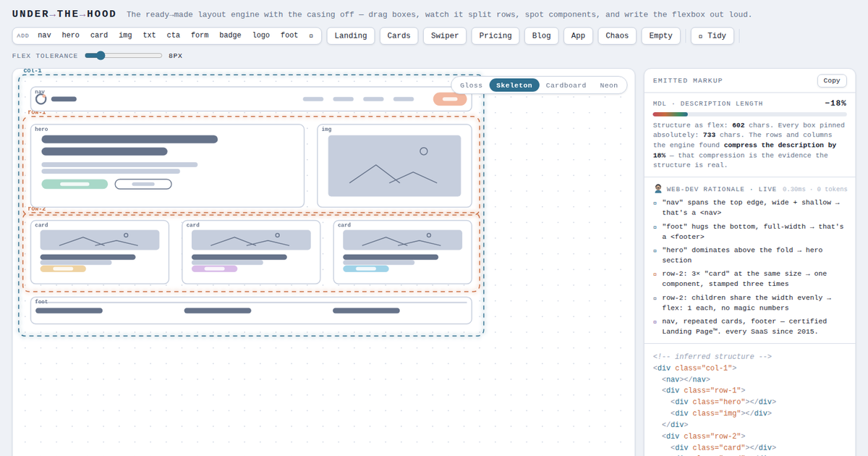Add a logo box
This screenshot has width=868, height=456.
point(261,35)
